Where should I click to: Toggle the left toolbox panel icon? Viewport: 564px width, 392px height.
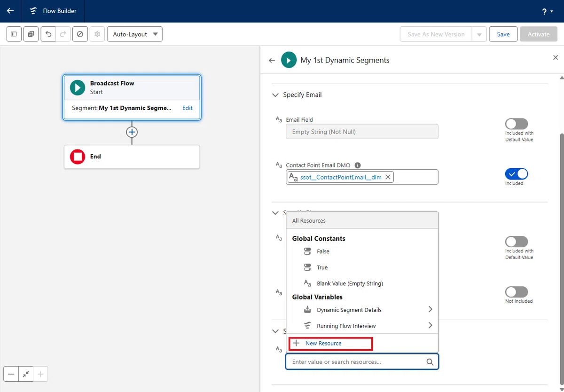tap(14, 34)
